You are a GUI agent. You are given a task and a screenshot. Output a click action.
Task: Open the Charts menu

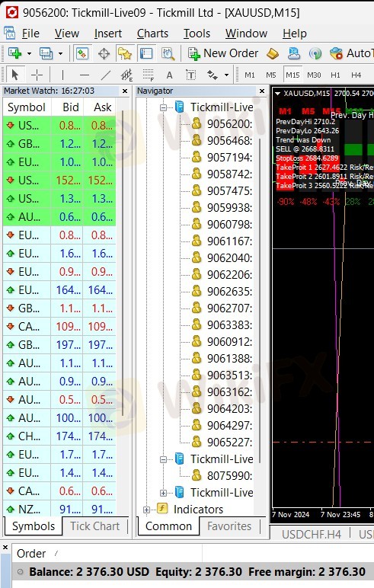click(x=152, y=34)
